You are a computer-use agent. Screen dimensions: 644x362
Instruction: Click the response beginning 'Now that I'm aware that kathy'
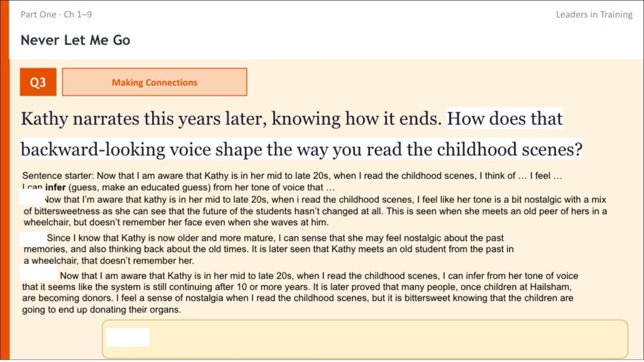[314, 211]
